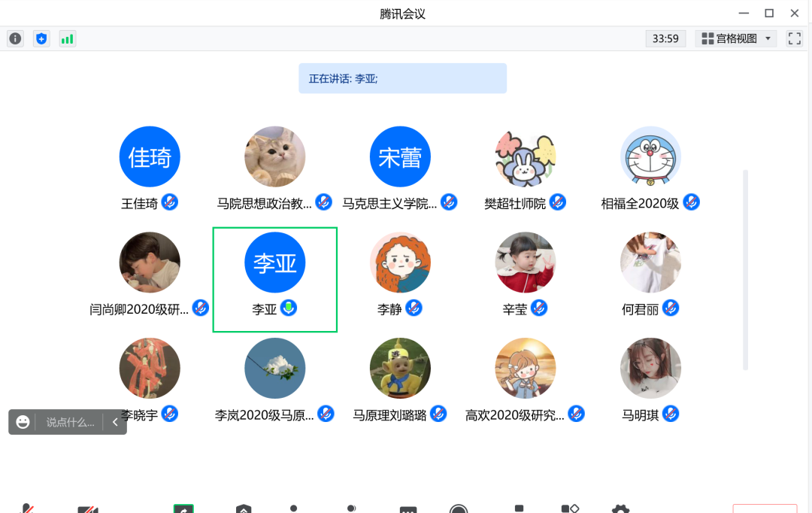Open the meeting info icon
The width and height of the screenshot is (812, 513).
coord(16,39)
